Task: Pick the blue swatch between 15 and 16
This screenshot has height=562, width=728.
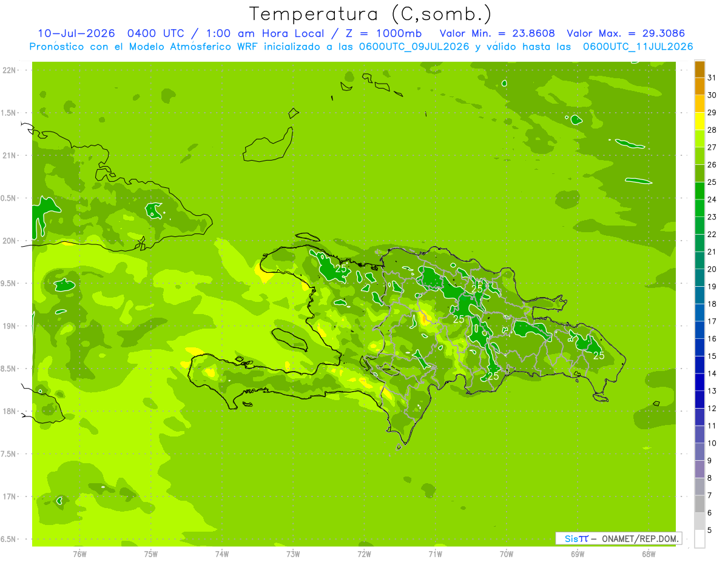Action: click(x=699, y=347)
